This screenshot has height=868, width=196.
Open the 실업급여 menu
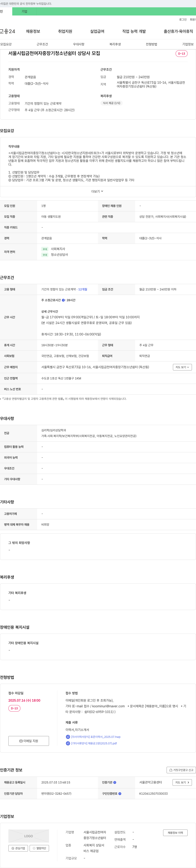97,31
